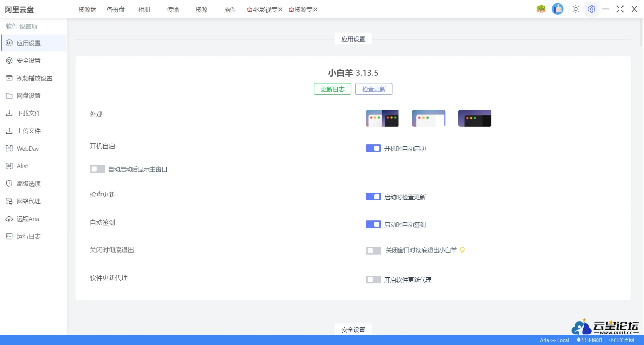
Task: Click the turtle avatar icon in title bar
Action: 541,9
